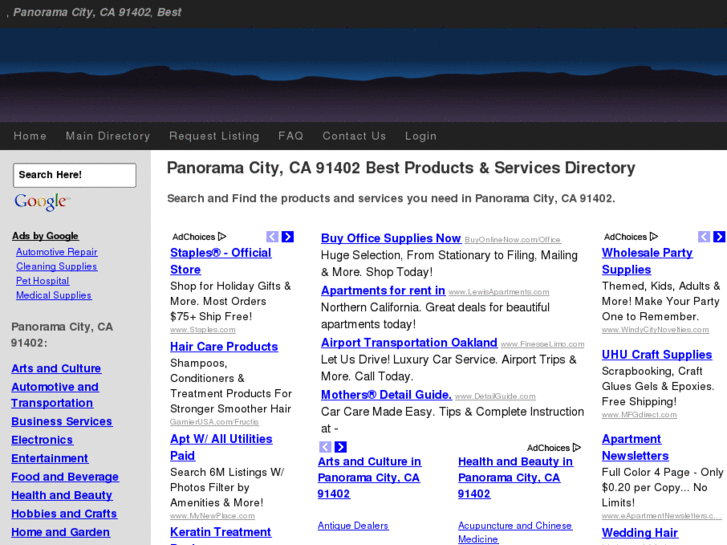Open Acupuncture and Chinese Medicine link
Viewport: 727px width, 545px height.
point(515,532)
